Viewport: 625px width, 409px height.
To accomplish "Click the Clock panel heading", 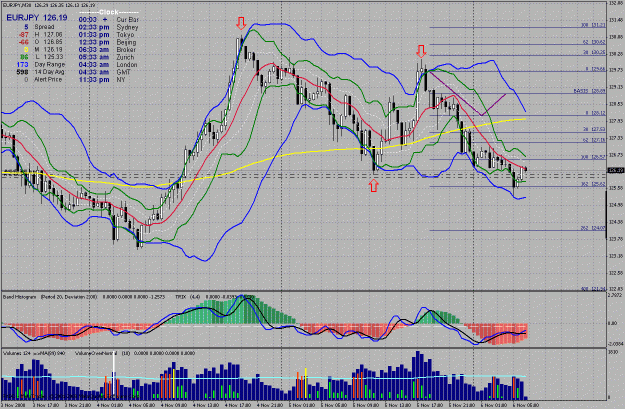I will tap(108, 12).
